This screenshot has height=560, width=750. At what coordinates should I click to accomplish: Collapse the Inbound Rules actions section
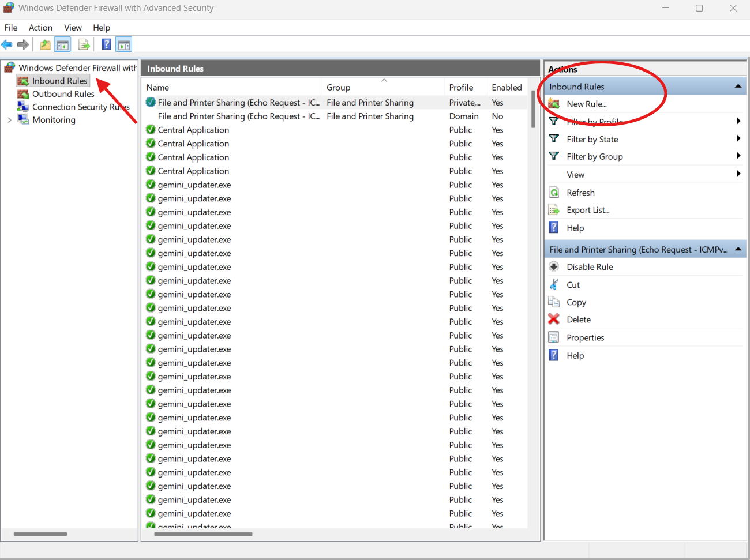point(738,87)
